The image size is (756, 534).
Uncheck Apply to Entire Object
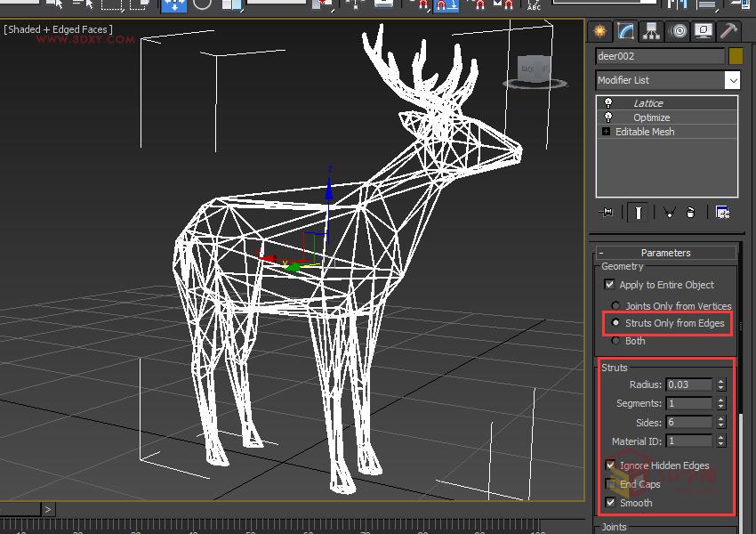tap(609, 285)
